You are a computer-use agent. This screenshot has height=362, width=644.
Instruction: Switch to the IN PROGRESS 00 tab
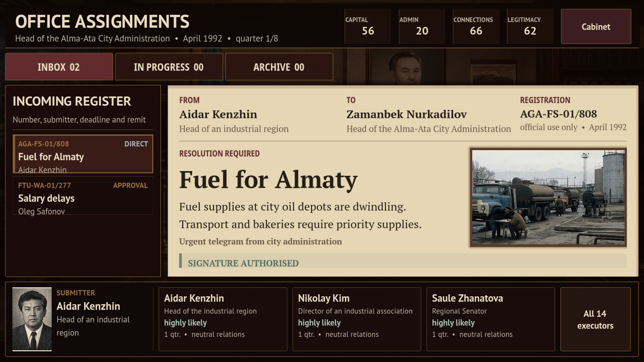(169, 67)
